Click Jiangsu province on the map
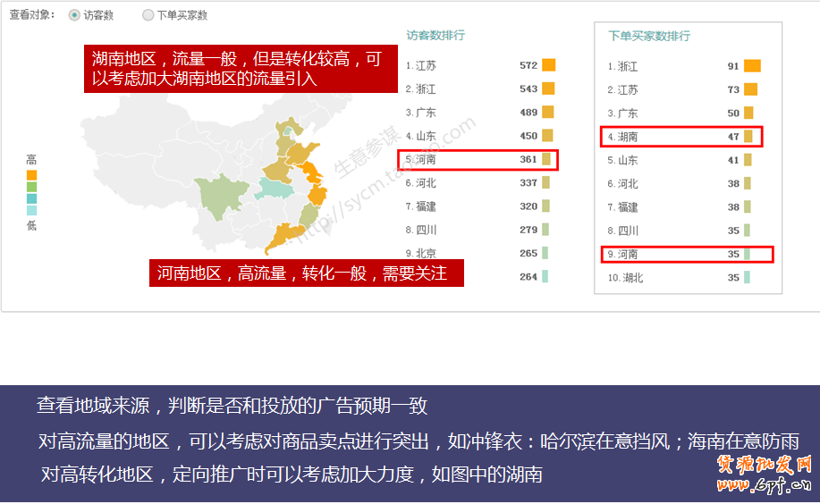The width and height of the screenshot is (820, 504). click(312, 172)
